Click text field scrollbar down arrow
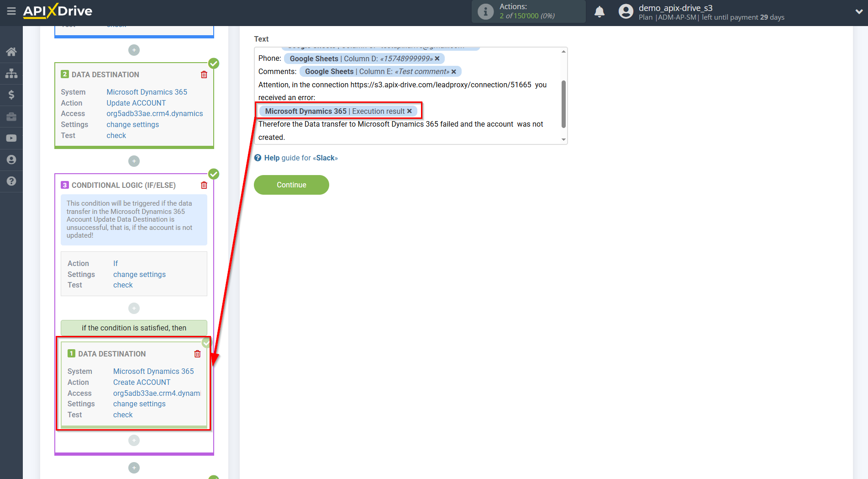This screenshot has height=479, width=868. pyautogui.click(x=563, y=139)
